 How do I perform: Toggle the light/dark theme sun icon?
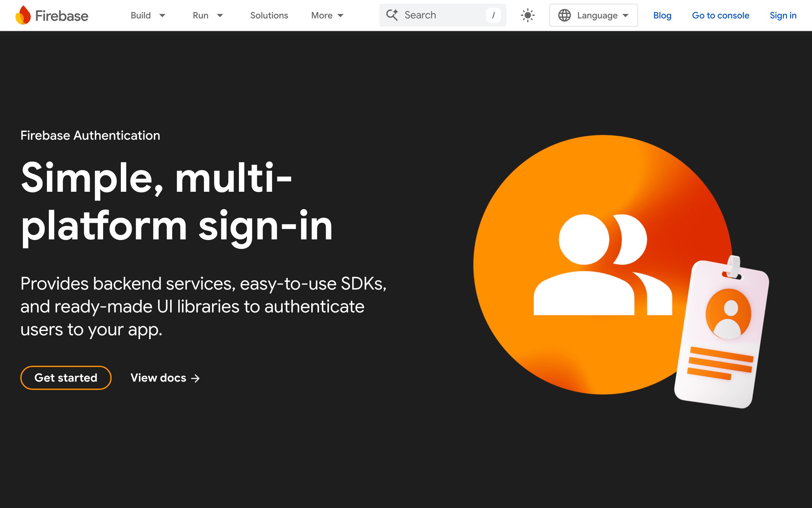527,15
